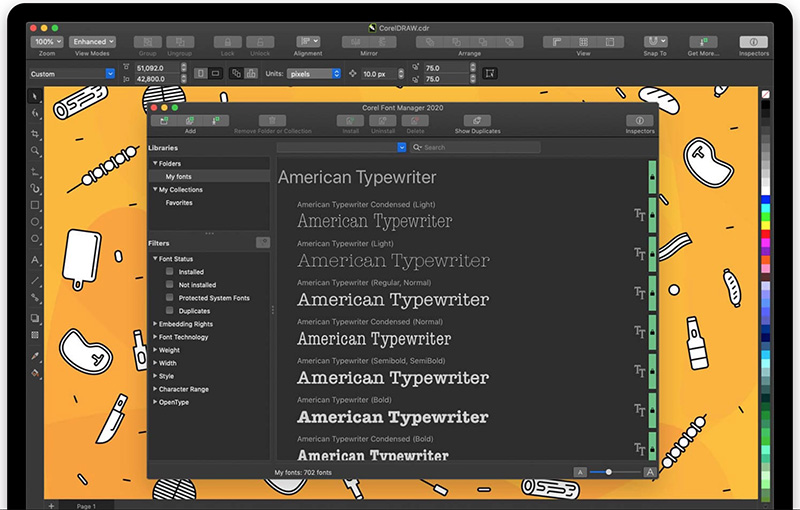Collapse My Collections tree node

pyautogui.click(x=155, y=189)
